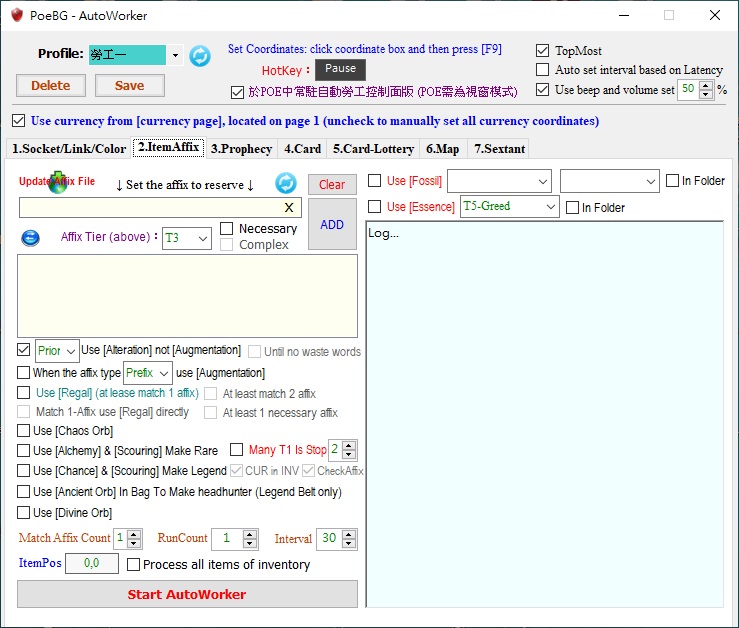The height and width of the screenshot is (628, 739).
Task: Toggle the POE resident control panel checkbox
Action: tap(238, 92)
